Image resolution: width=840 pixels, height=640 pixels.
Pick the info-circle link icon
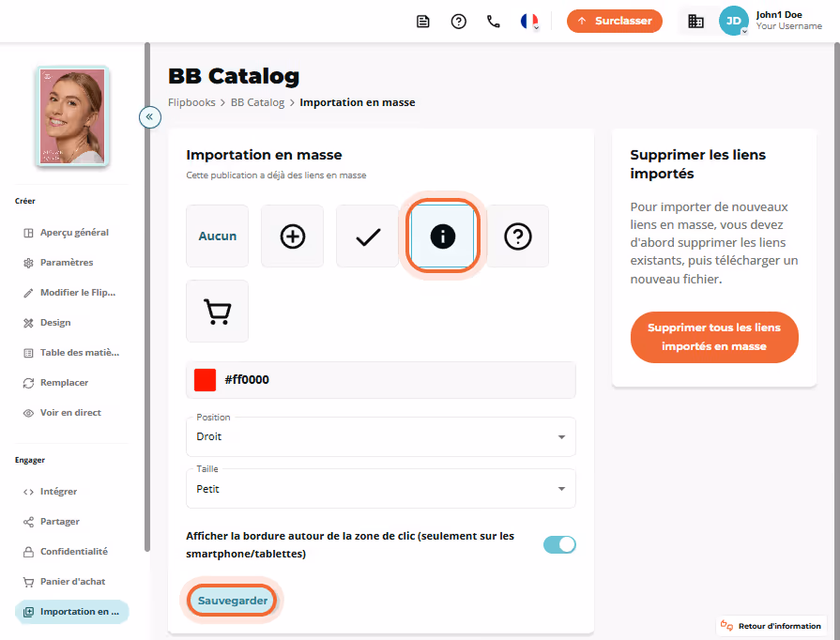pos(442,236)
